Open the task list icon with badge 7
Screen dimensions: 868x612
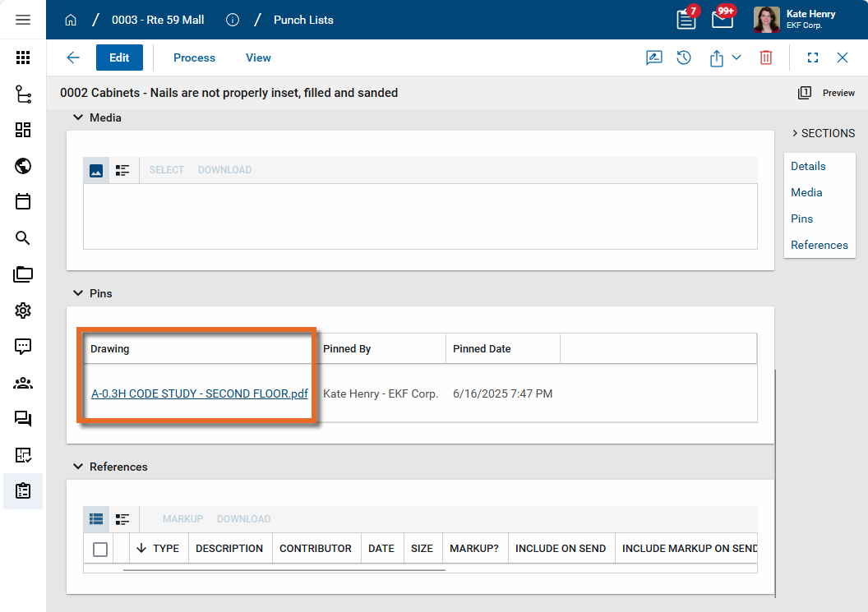pyautogui.click(x=686, y=20)
